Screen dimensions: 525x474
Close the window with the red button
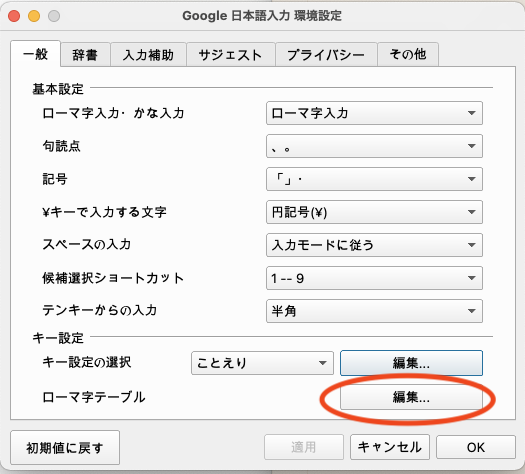tap(14, 16)
